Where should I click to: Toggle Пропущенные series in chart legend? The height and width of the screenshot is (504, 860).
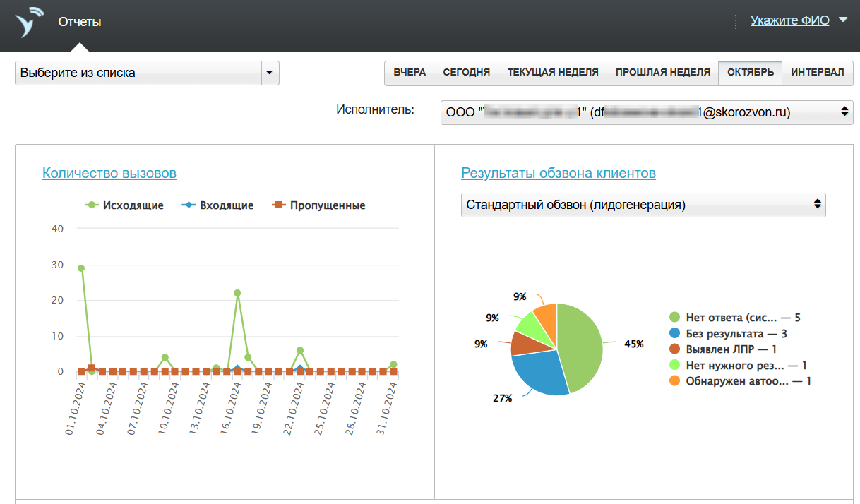318,205
